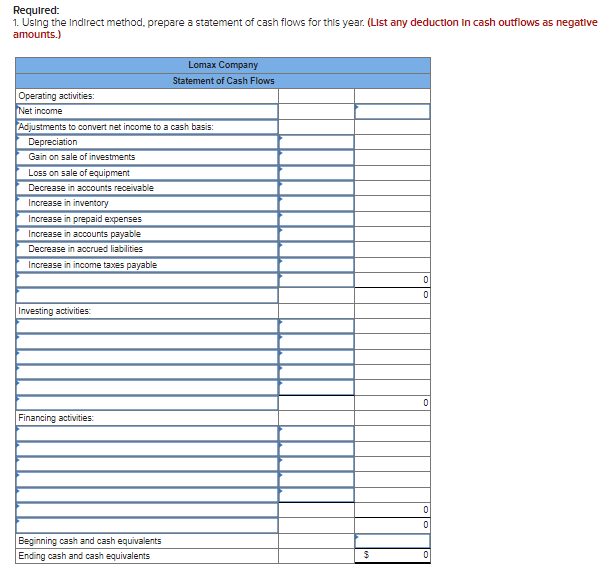Click the red negative amounts instruction text

tap(305, 28)
